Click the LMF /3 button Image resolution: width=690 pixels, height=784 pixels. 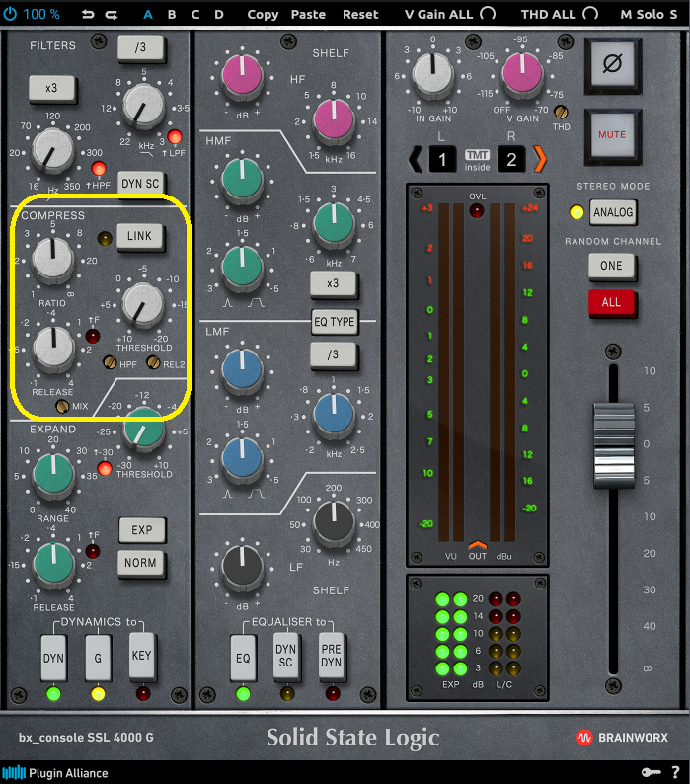coord(333,354)
